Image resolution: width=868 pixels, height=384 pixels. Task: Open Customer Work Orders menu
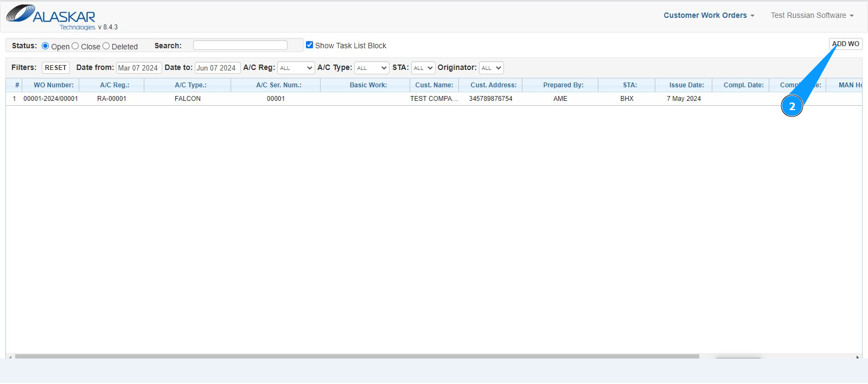pyautogui.click(x=709, y=15)
